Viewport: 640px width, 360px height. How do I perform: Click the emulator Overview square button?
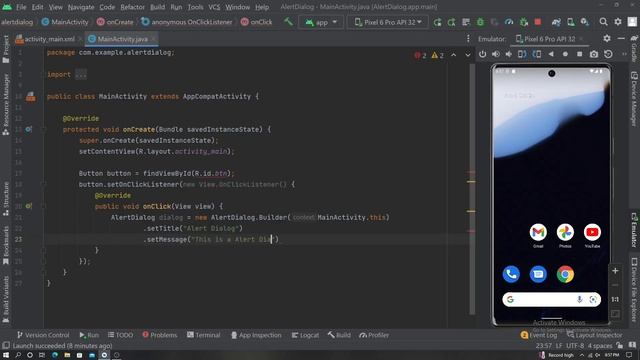(x=580, y=54)
